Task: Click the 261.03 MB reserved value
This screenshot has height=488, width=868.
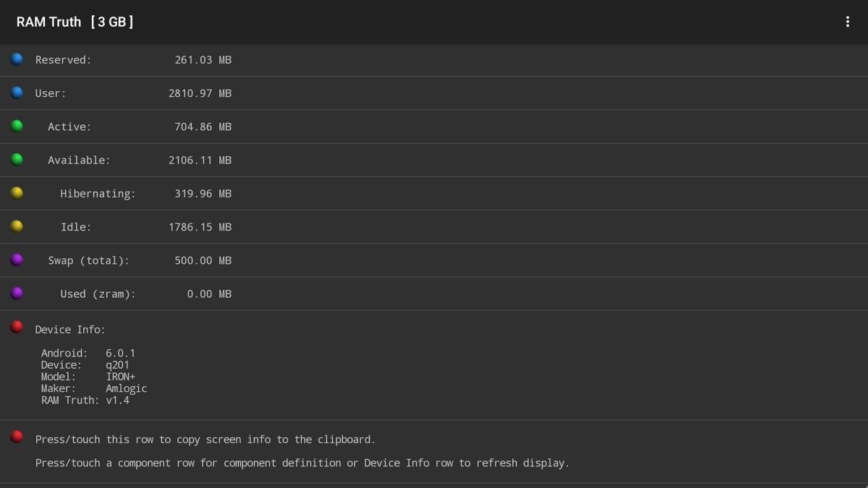Action: pyautogui.click(x=203, y=60)
